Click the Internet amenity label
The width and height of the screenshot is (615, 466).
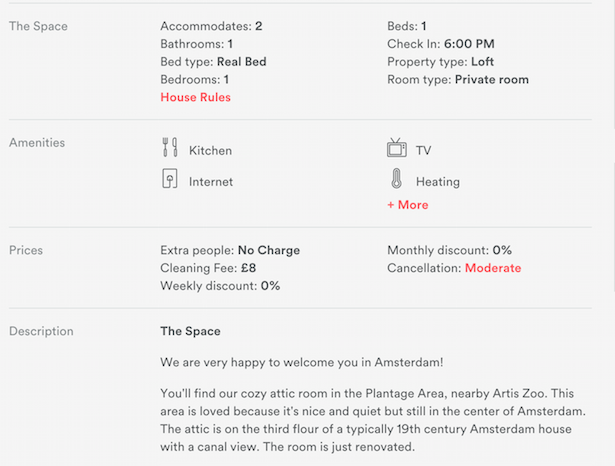point(211,182)
